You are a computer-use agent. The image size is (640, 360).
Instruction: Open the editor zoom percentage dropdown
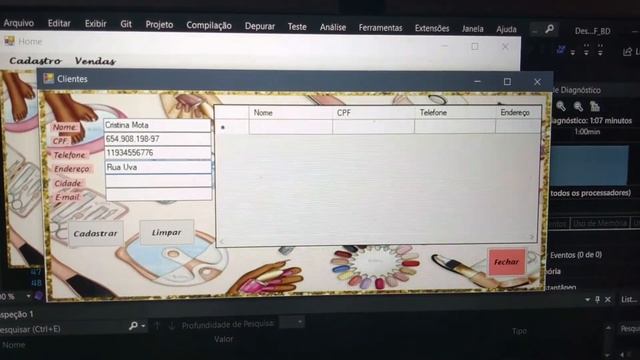pyautogui.click(x=28, y=296)
